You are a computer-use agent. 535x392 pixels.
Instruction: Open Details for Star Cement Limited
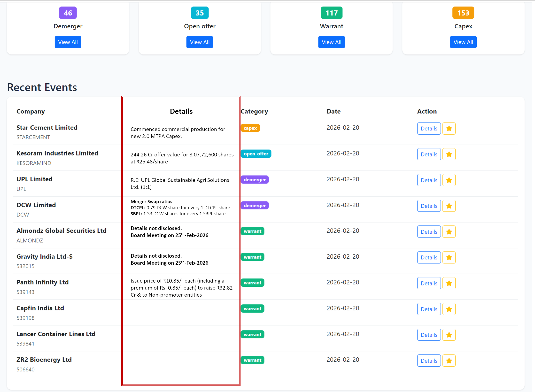429,129
